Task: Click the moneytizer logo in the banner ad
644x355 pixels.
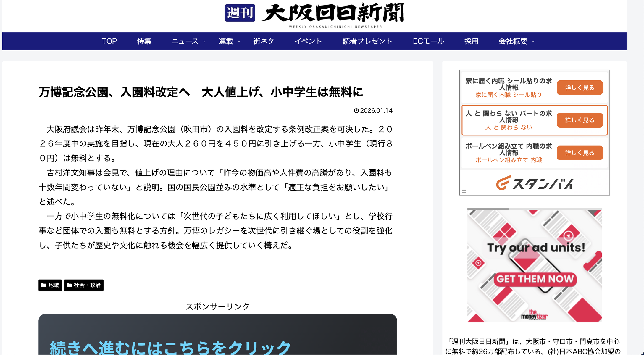Action: 534,315
